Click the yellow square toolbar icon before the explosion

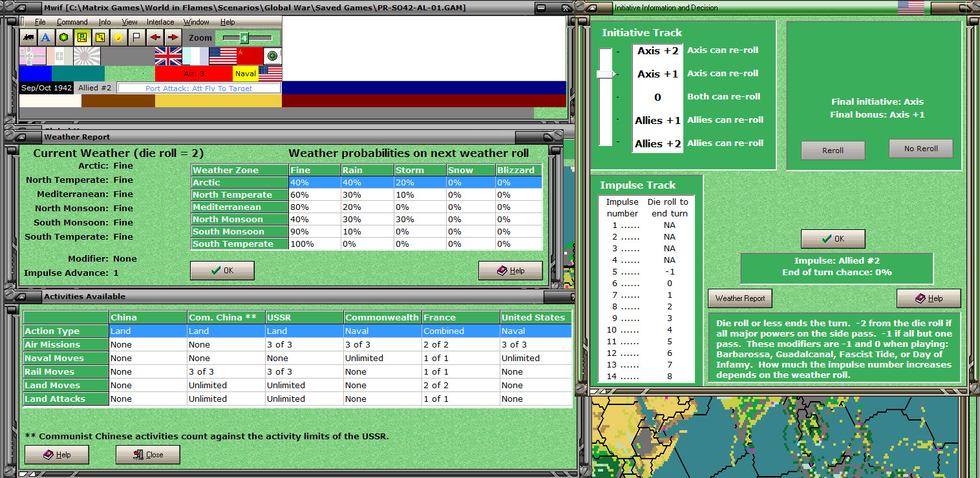(100, 37)
